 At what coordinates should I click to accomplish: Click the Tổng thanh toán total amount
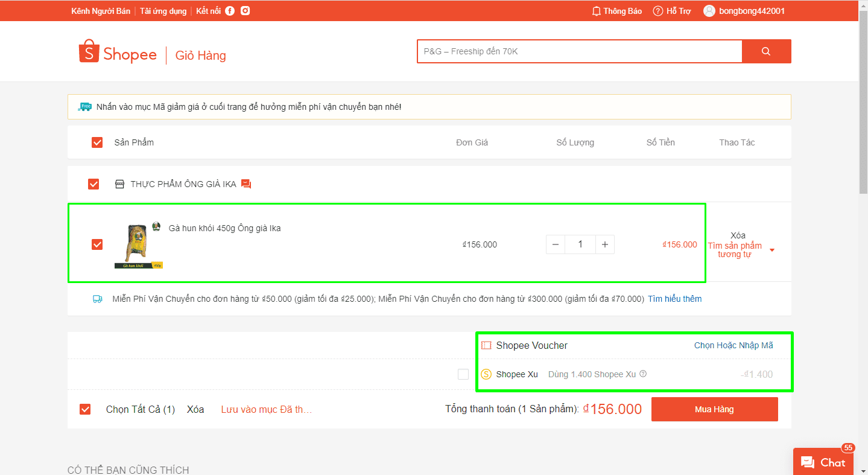(x=613, y=409)
